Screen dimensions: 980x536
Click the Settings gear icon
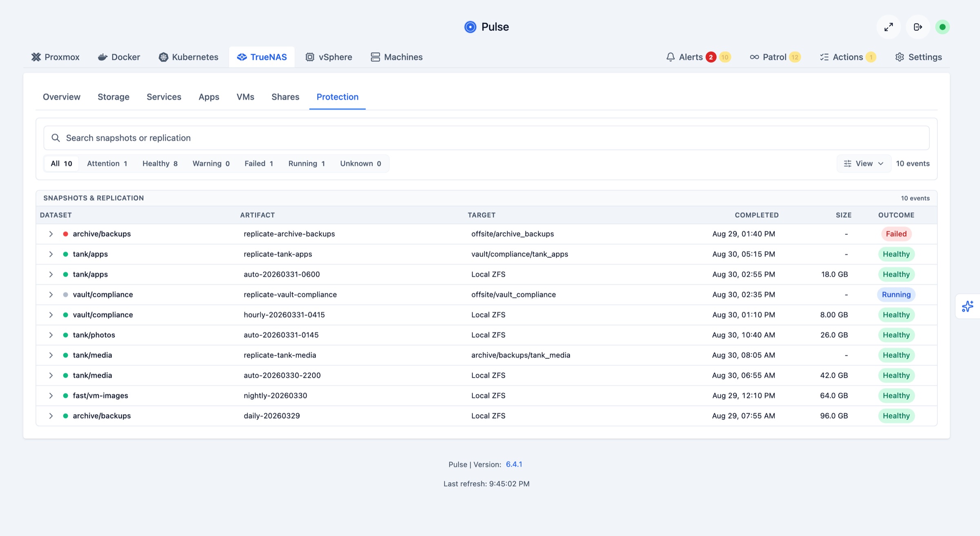coord(900,57)
